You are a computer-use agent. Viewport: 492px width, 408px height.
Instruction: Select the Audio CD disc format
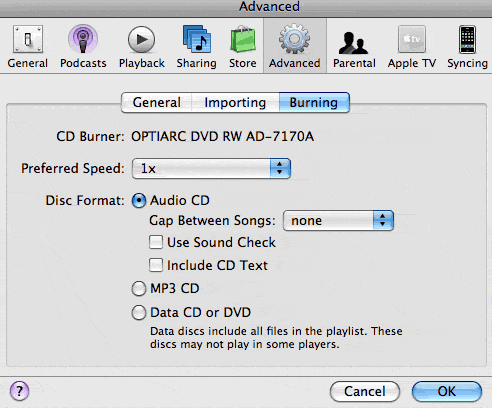point(139,201)
